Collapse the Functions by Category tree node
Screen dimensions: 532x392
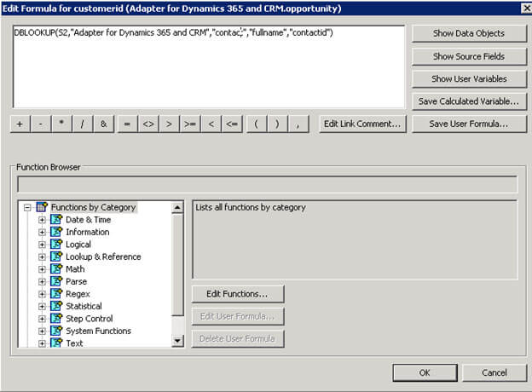[x=27, y=207]
